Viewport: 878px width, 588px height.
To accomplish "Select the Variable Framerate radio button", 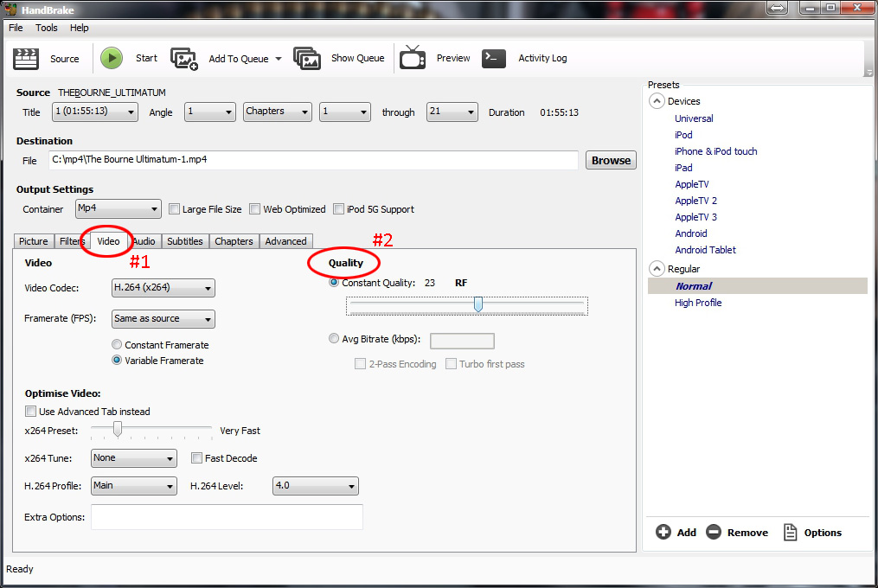I will (x=117, y=360).
